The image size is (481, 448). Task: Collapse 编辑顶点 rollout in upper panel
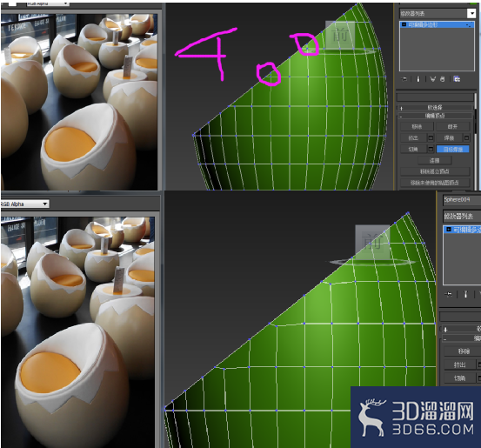coord(435,116)
